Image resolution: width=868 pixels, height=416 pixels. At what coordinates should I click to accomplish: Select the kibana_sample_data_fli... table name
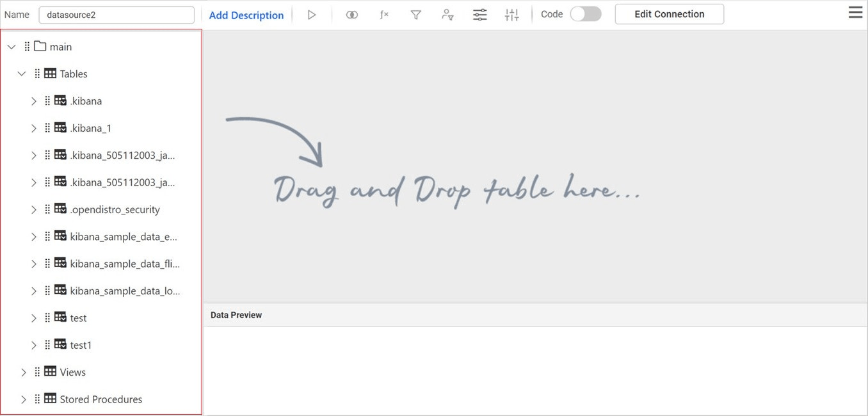(125, 264)
